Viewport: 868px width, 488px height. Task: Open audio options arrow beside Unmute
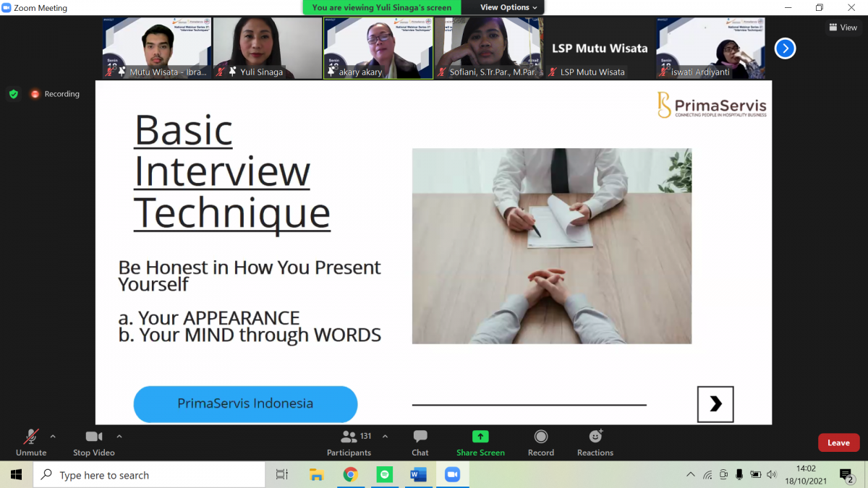[x=53, y=437]
